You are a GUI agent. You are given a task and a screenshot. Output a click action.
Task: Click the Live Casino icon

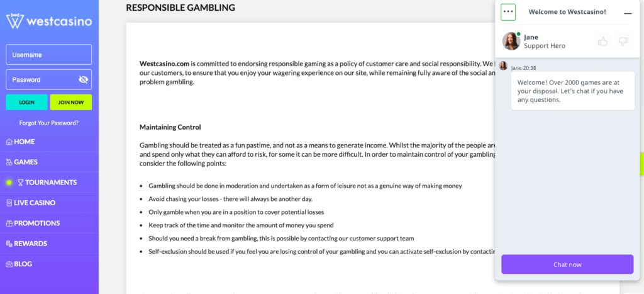click(x=9, y=203)
